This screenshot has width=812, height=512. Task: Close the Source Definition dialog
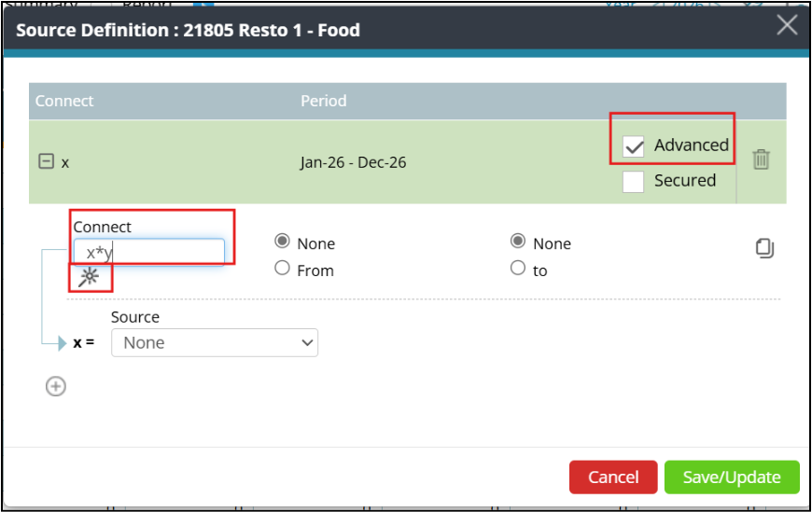point(787,25)
